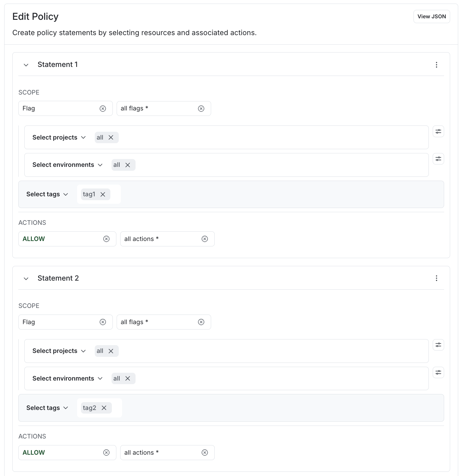This screenshot has height=476, width=463.
Task: Click filter settings icon beside Statement 2 projects
Action: coord(438,345)
